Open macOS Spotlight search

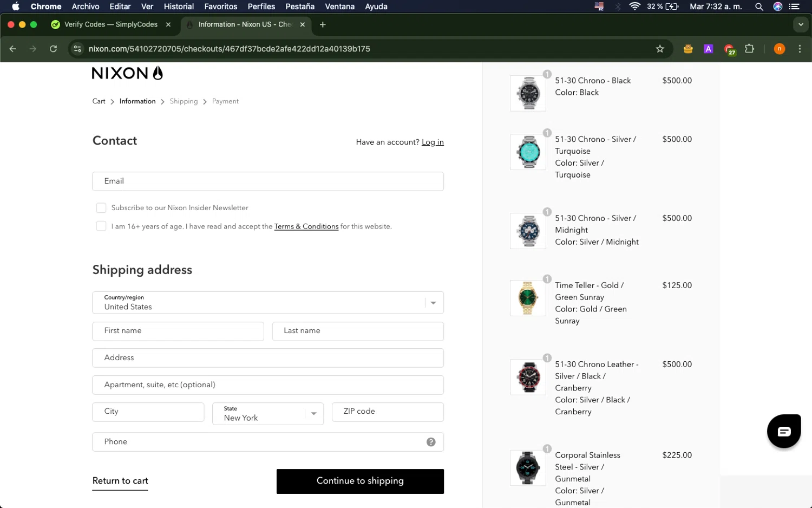pos(759,6)
